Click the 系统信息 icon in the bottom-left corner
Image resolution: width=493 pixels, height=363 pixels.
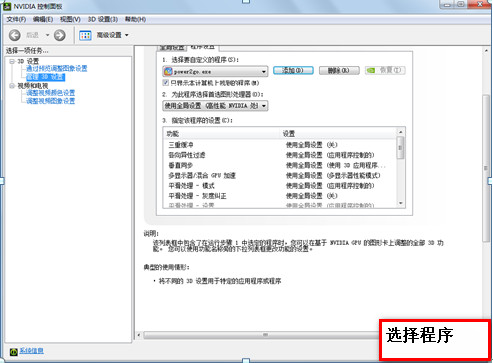pos(13,351)
